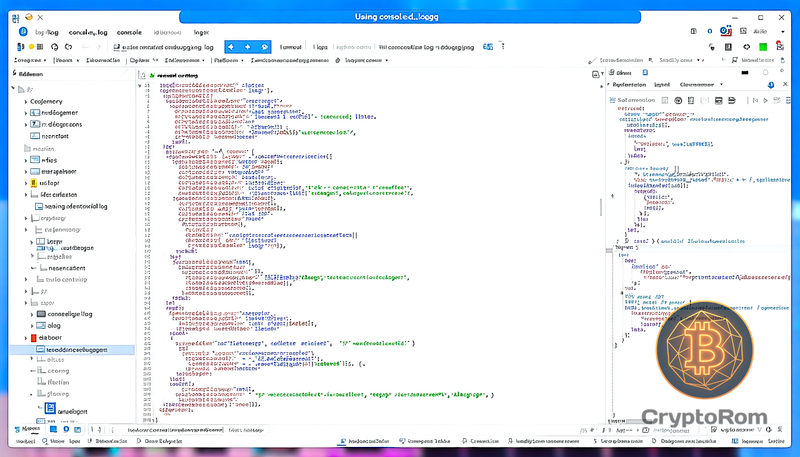The width and height of the screenshot is (800, 457).
Task: Select the Dinm tab in right panel
Action: pos(623,73)
